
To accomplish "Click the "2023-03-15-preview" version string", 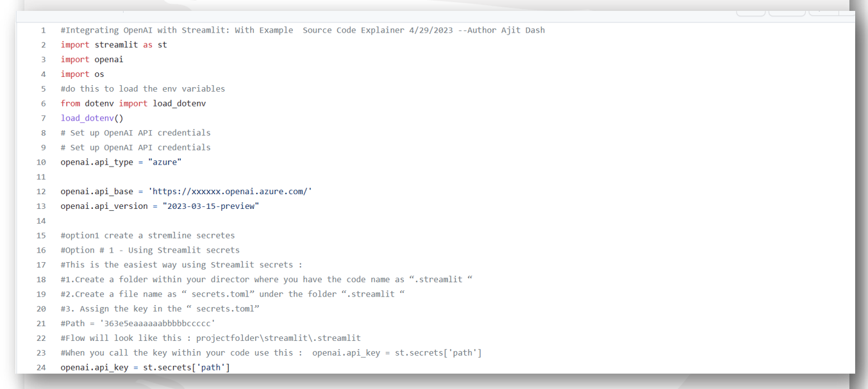I will tap(210, 206).
